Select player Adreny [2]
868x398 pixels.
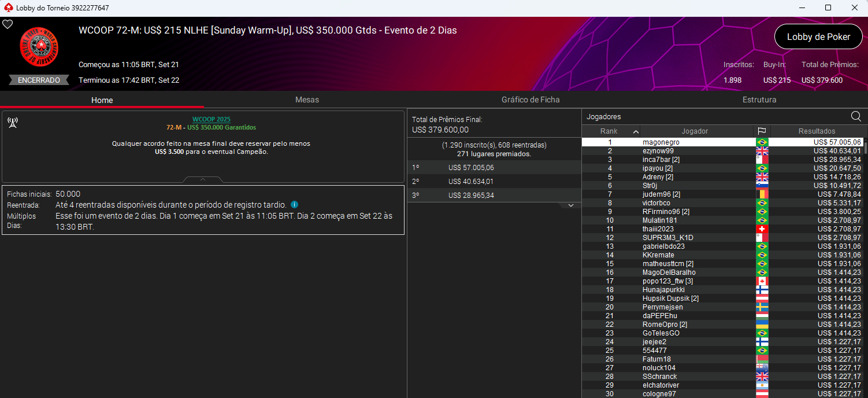722,177
